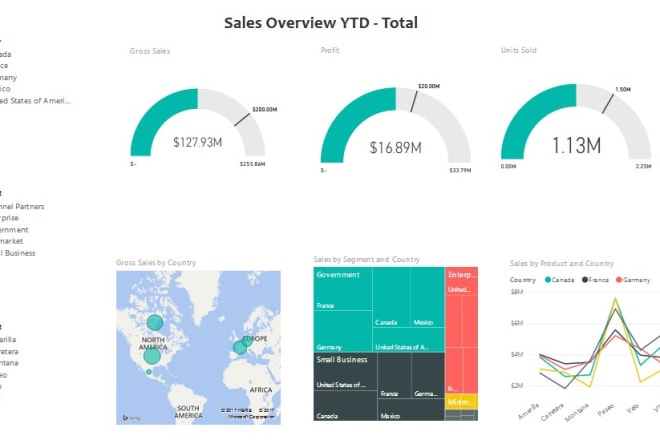This screenshot has width=660, height=440.
Task: Click the 1.13M units sold value
Action: tap(576, 146)
